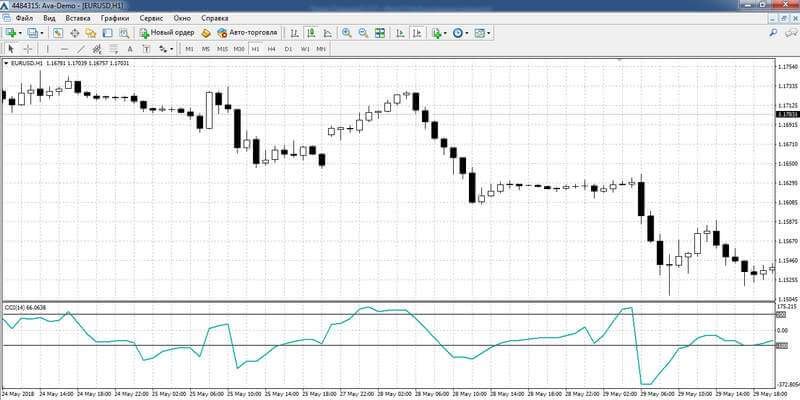This screenshot has width=800, height=400.
Task: Select the horizontal line drawing tool
Action: click(64, 48)
